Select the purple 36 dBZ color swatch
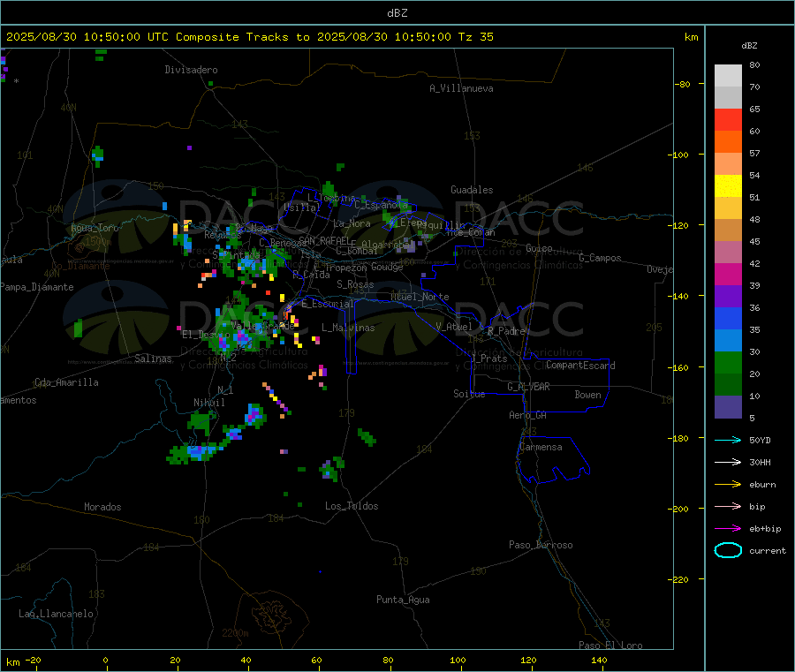The height and width of the screenshot is (672, 795). [x=728, y=297]
